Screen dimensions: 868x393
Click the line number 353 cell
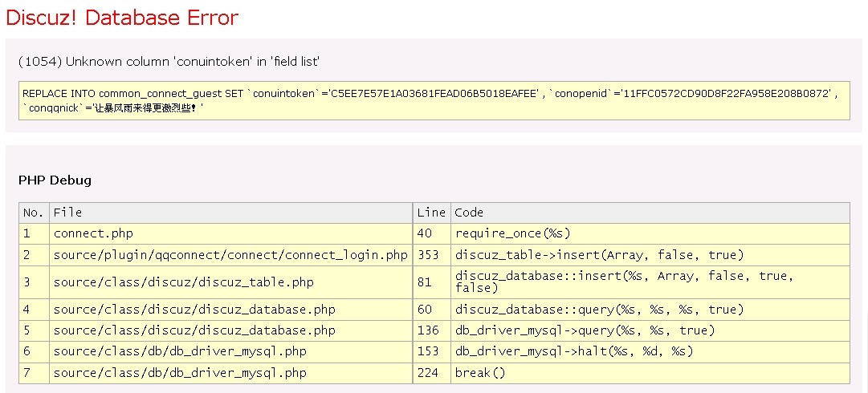[428, 255]
